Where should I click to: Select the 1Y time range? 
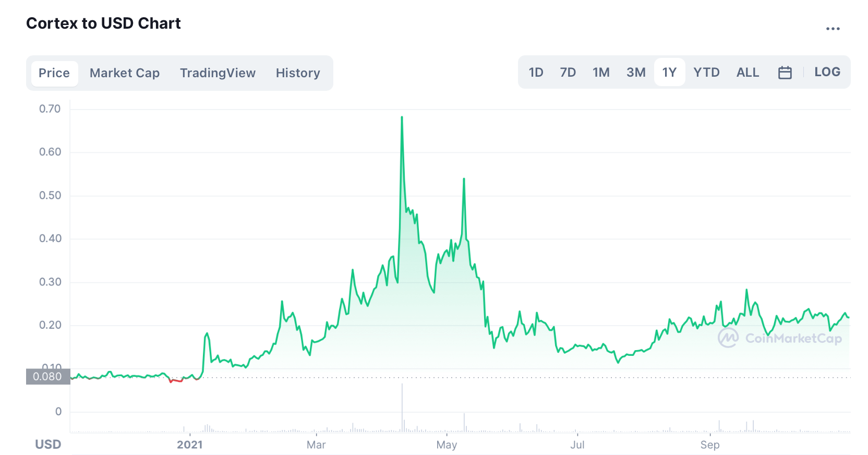click(669, 73)
